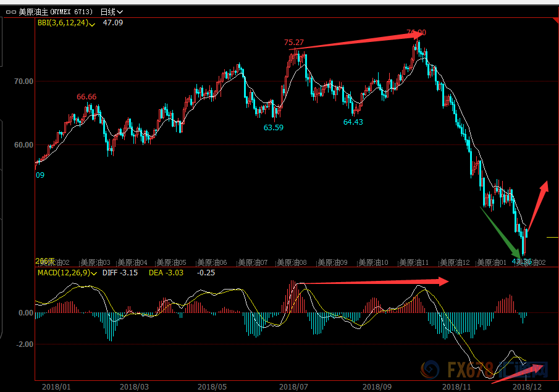The width and height of the screenshot is (559, 392).
Task: Click the chain link icon beside 美原油主
Action: (11, 12)
